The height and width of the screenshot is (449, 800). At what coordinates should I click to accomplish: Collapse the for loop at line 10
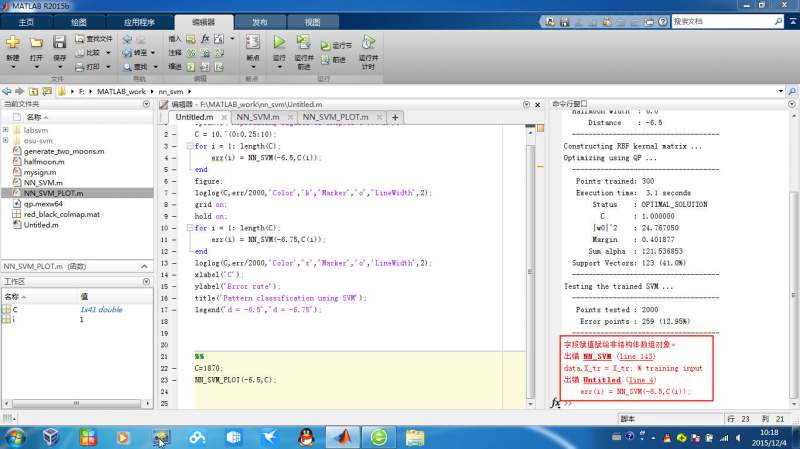(190, 228)
